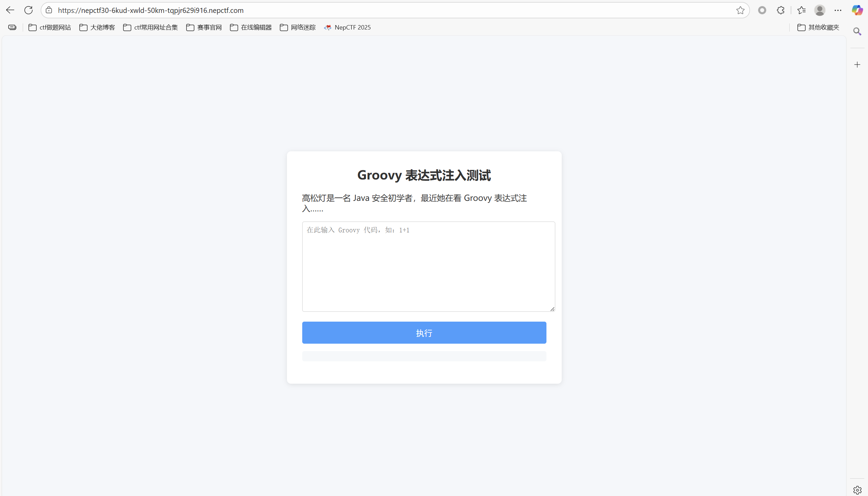The image size is (868, 496).
Task: Open sidebar search icon
Action: click(857, 32)
